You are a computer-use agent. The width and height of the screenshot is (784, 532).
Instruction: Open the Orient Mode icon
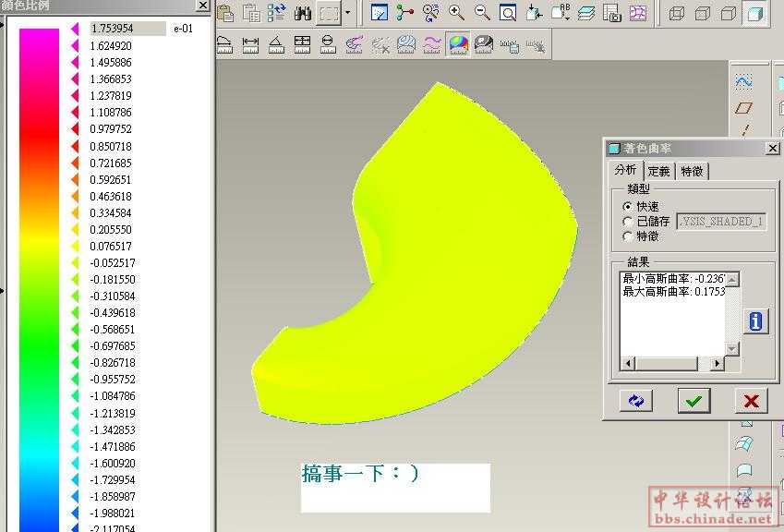(430, 13)
